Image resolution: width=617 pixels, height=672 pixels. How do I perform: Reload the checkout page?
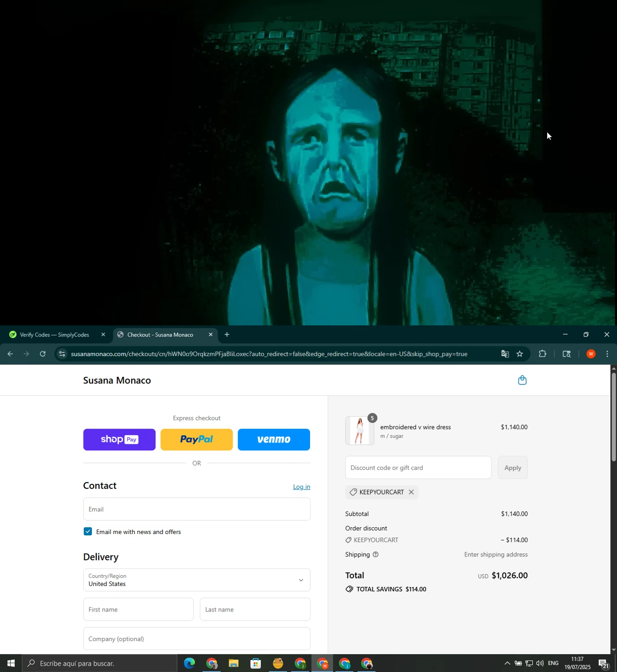[x=43, y=354]
